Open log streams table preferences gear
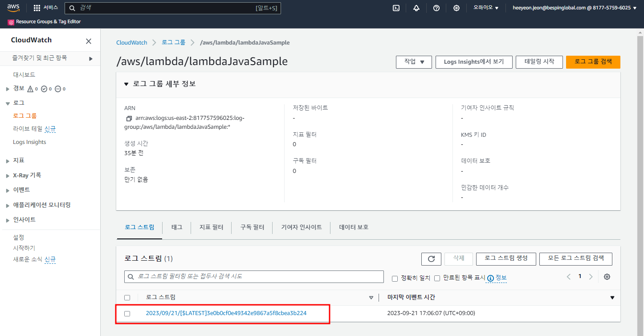 pos(607,277)
